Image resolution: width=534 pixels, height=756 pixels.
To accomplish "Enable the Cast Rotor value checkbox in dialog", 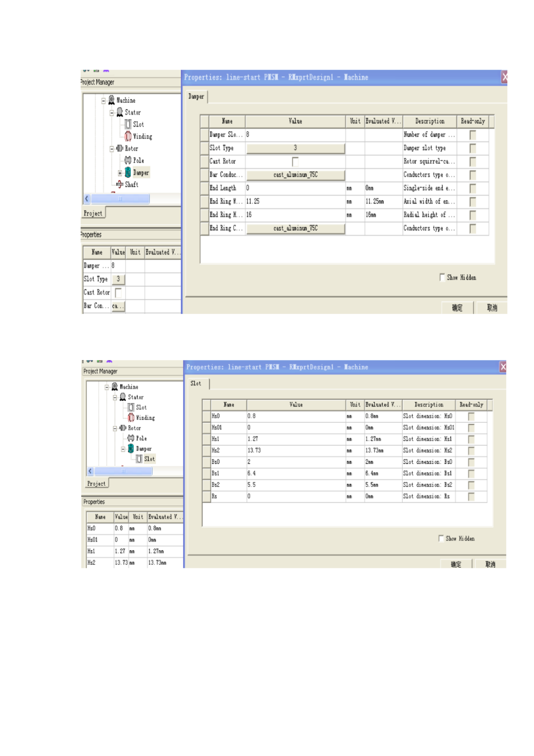I will point(295,162).
